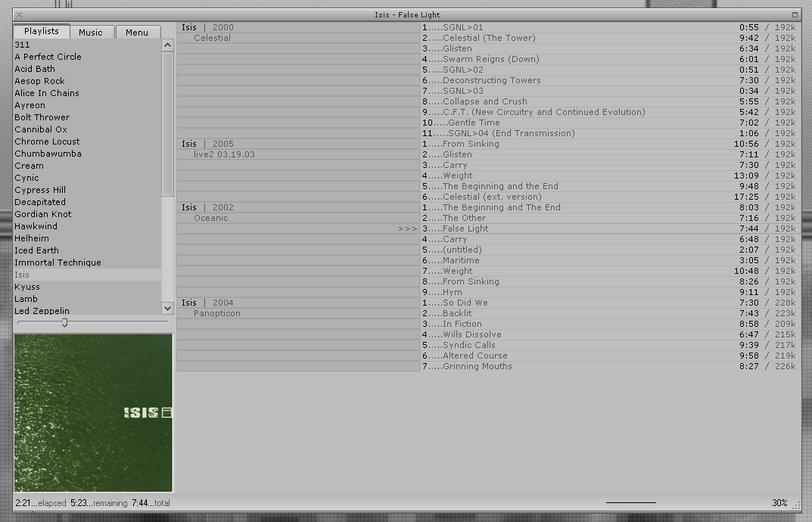812x522 pixels.
Task: Play Wills Dissolve track
Action: [609, 334]
